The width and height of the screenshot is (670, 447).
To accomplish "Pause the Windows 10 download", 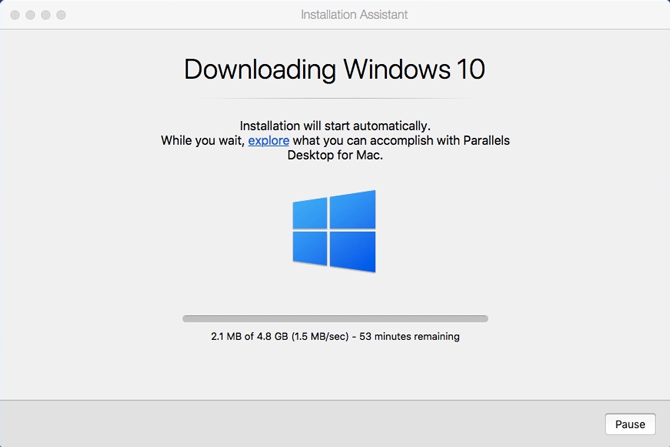I will (630, 424).
